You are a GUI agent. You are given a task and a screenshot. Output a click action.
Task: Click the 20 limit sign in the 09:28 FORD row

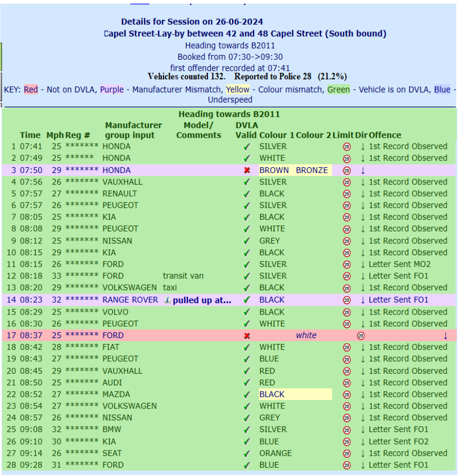pyautogui.click(x=347, y=466)
